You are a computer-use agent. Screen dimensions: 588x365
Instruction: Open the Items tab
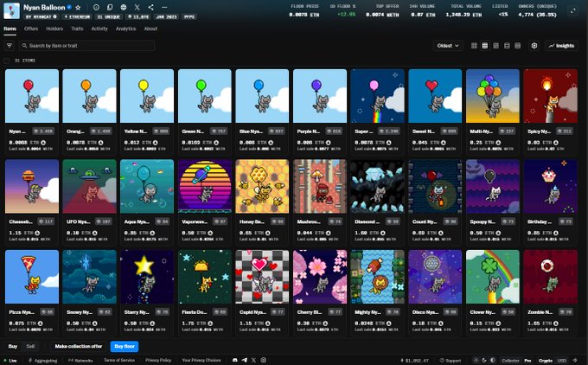pos(10,29)
